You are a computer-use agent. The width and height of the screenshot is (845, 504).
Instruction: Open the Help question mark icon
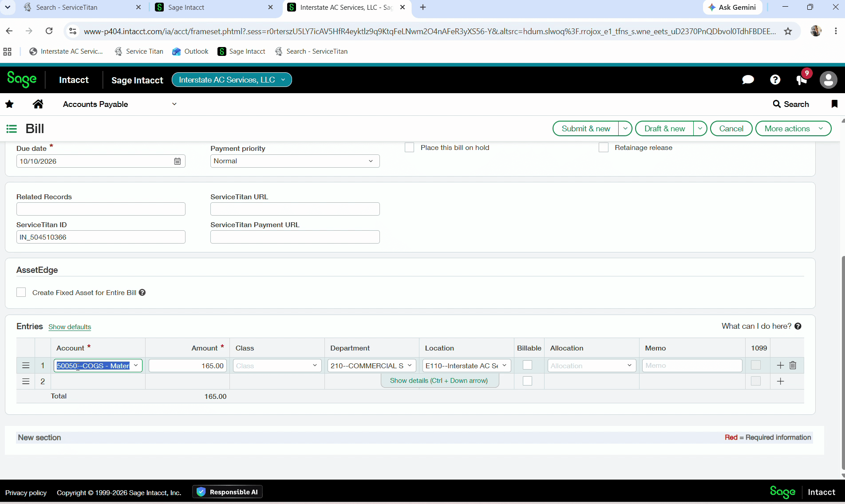tap(775, 80)
